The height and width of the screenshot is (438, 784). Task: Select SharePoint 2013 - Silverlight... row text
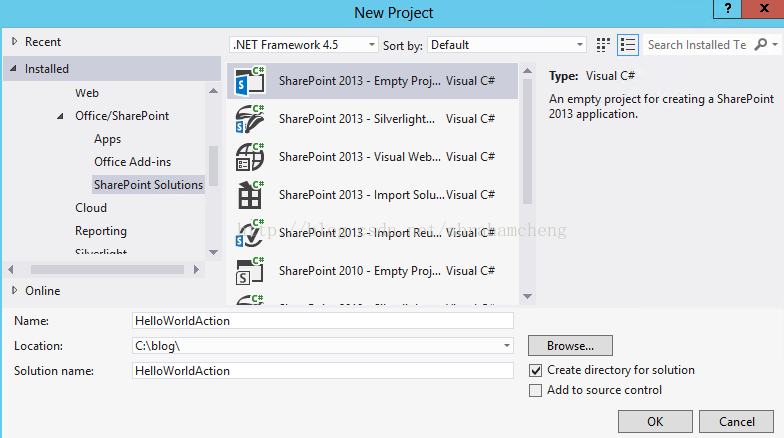[x=356, y=119]
